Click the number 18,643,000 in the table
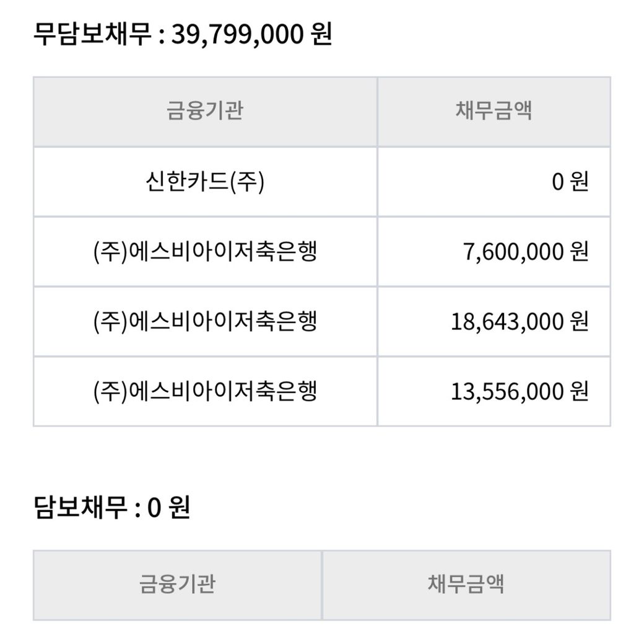This screenshot has height=644, width=644. (507, 322)
